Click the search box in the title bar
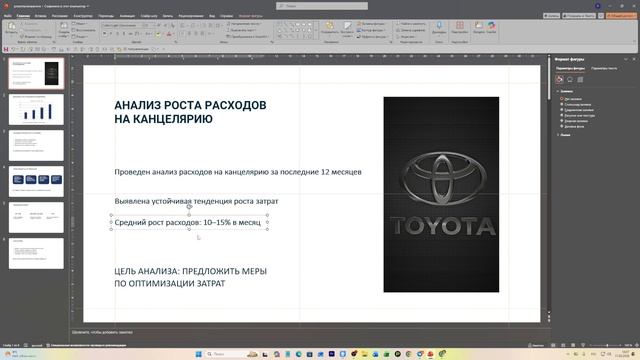This screenshot has height=360, width=640. 322,6
